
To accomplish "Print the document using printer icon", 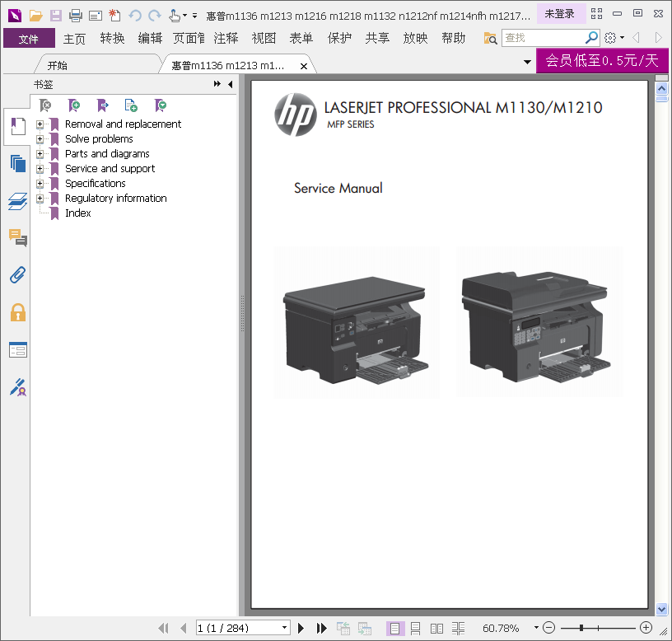I will (76, 16).
